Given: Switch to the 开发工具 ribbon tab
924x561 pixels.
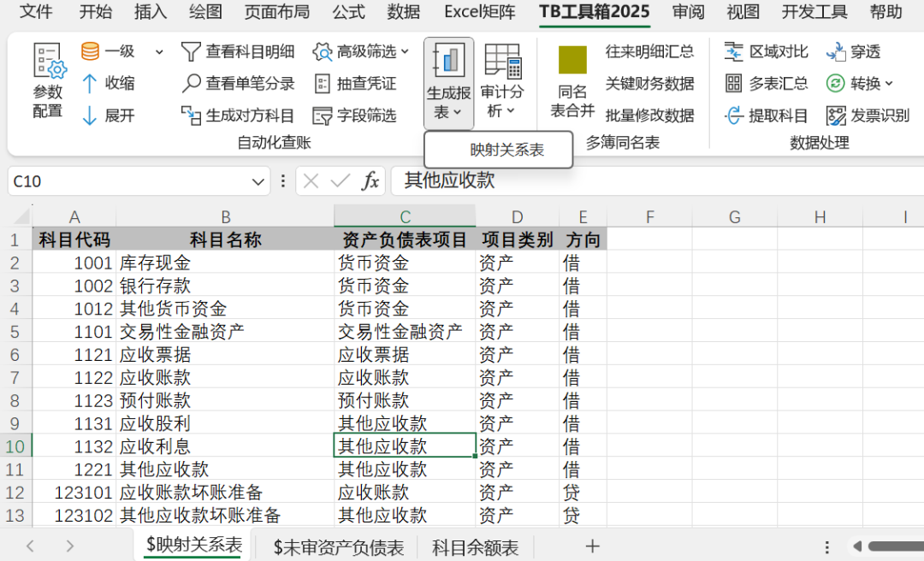Looking at the screenshot, I should tap(816, 13).
